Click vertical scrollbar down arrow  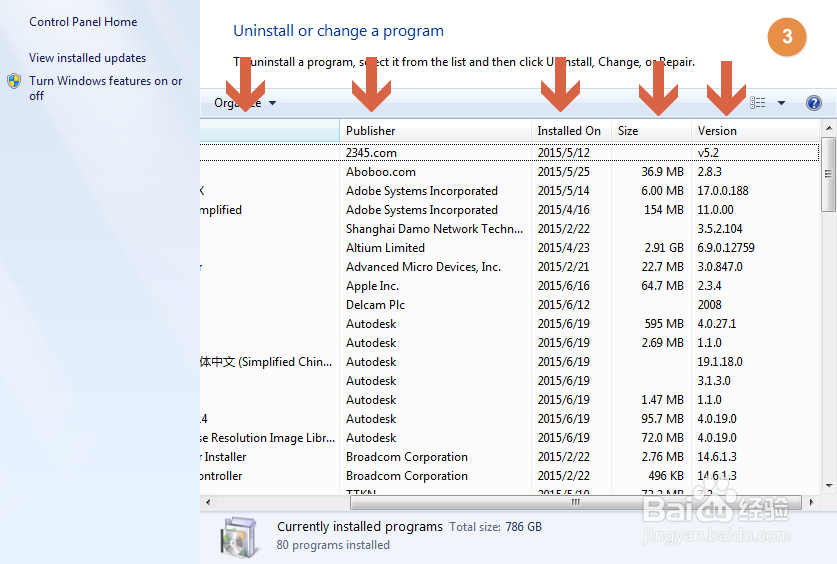[828, 486]
